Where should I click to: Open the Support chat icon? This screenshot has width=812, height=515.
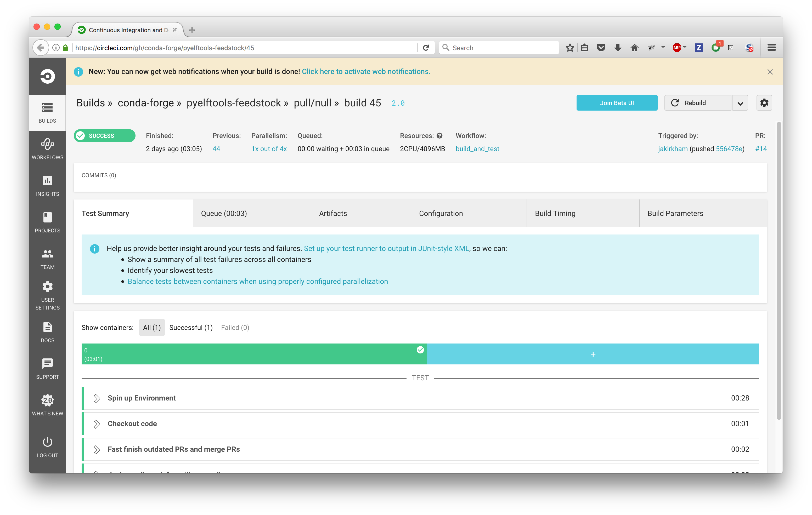click(x=47, y=364)
